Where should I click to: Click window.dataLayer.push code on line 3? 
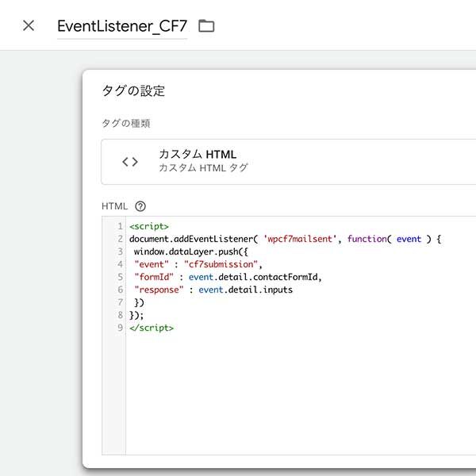[190, 251]
